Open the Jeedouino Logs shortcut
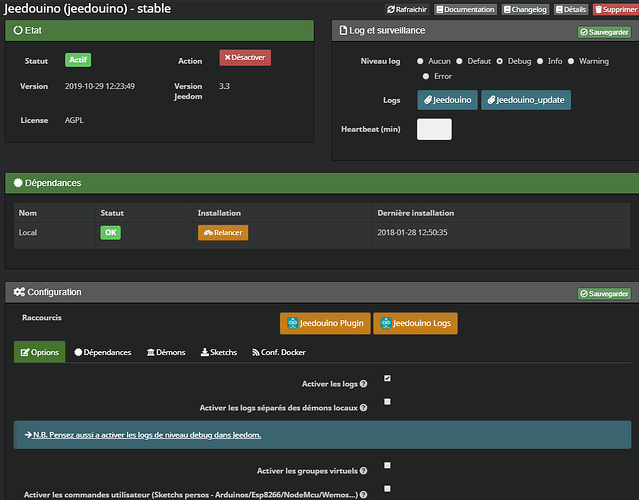The image size is (639, 500). [x=415, y=323]
